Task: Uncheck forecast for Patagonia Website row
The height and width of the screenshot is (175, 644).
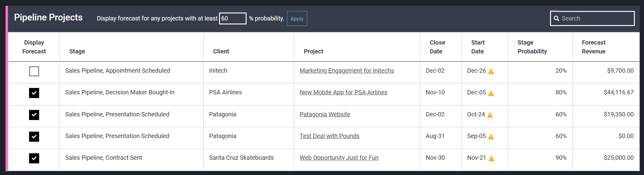Action: [34, 115]
